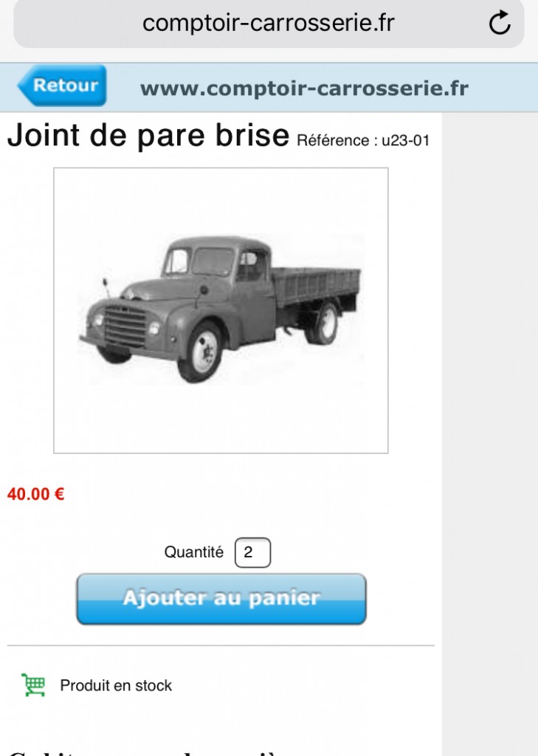Tap the blue Retour back button
This screenshot has width=538, height=756.
(x=62, y=86)
